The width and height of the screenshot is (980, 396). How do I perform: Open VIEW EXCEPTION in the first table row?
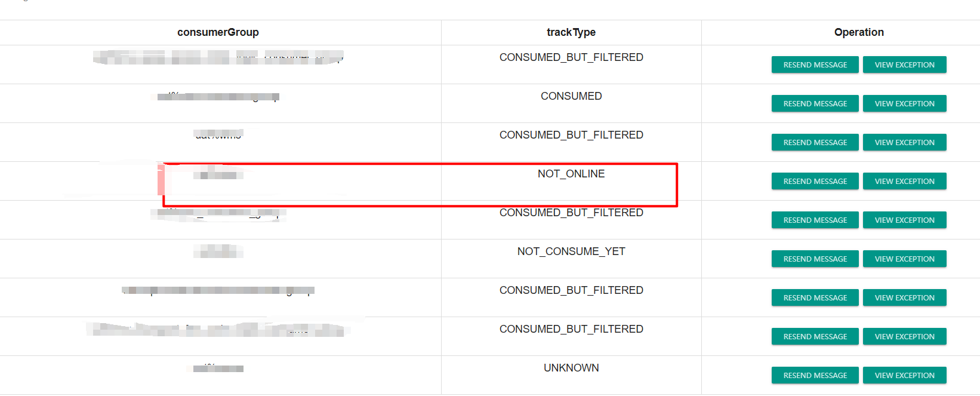pos(904,65)
